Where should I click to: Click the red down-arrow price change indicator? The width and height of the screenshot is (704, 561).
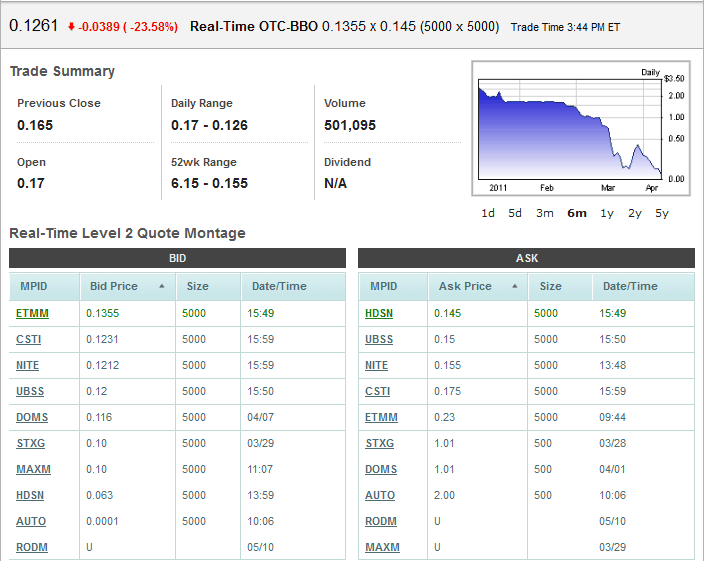[x=71, y=27]
